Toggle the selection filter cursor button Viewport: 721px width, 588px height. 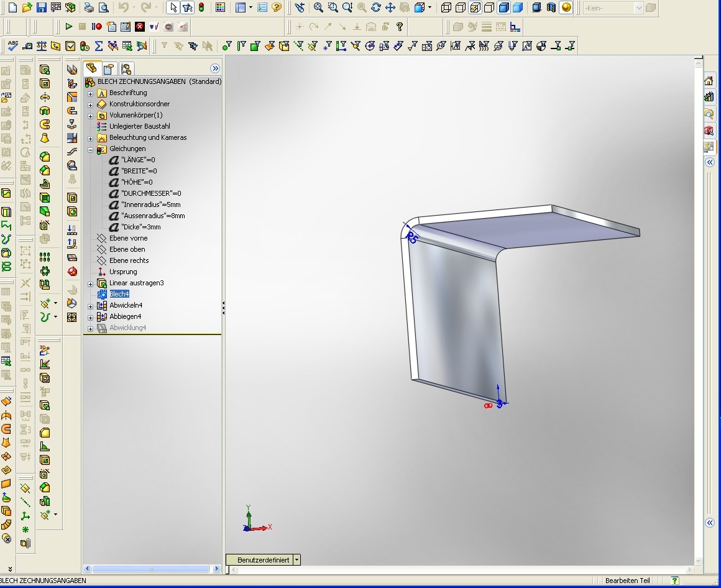click(187, 7)
